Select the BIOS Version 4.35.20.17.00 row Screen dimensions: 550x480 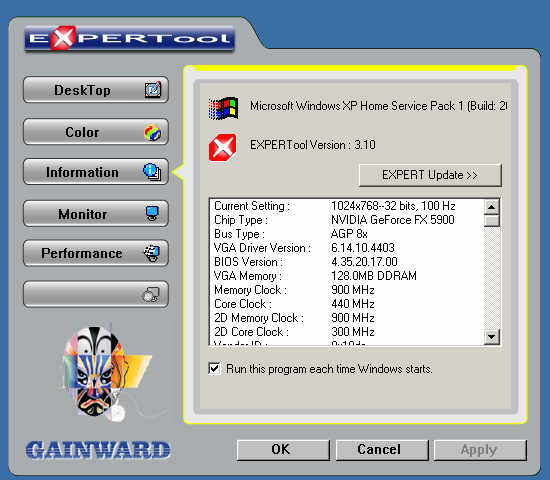click(346, 262)
